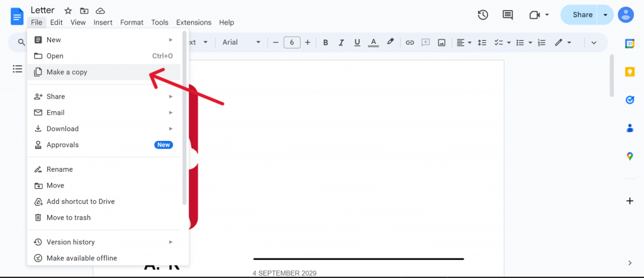Click the add comment icon
Viewport: 644px width, 278px height.
426,42
